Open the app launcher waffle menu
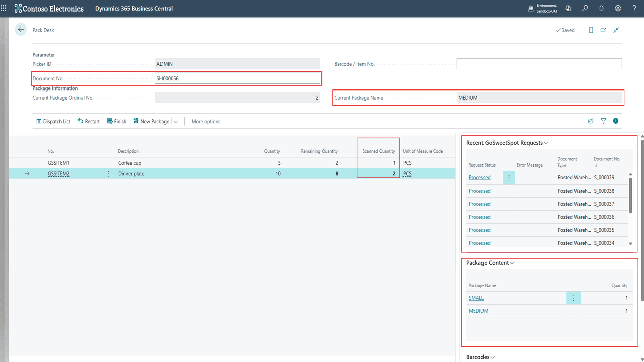 tap(5, 8)
